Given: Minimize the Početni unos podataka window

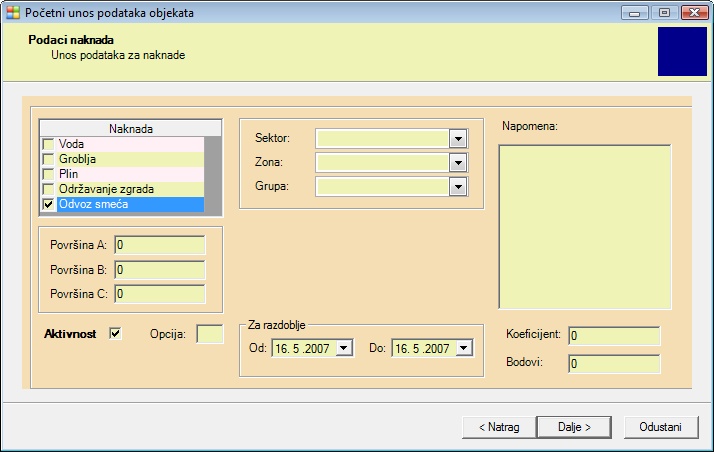Looking at the screenshot, I should (x=635, y=13).
